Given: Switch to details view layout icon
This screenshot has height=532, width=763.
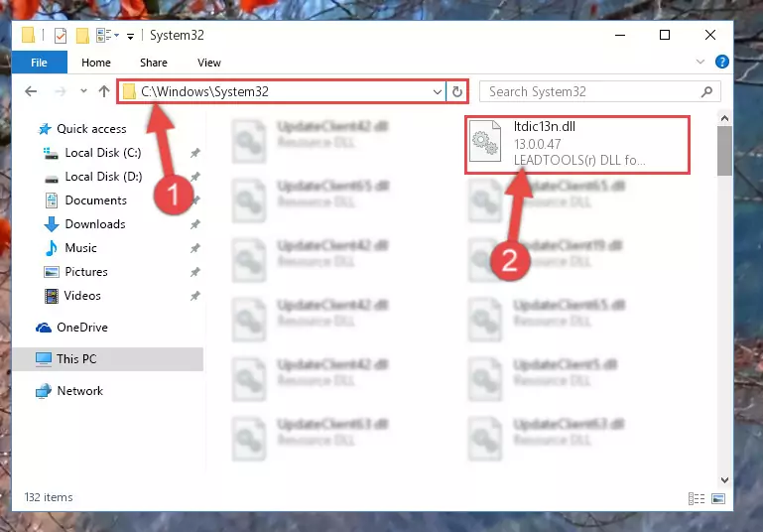Looking at the screenshot, I should (x=697, y=498).
